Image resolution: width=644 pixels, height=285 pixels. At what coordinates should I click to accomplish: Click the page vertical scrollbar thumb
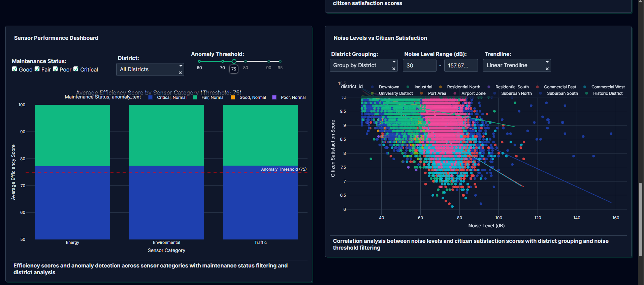click(640, 220)
